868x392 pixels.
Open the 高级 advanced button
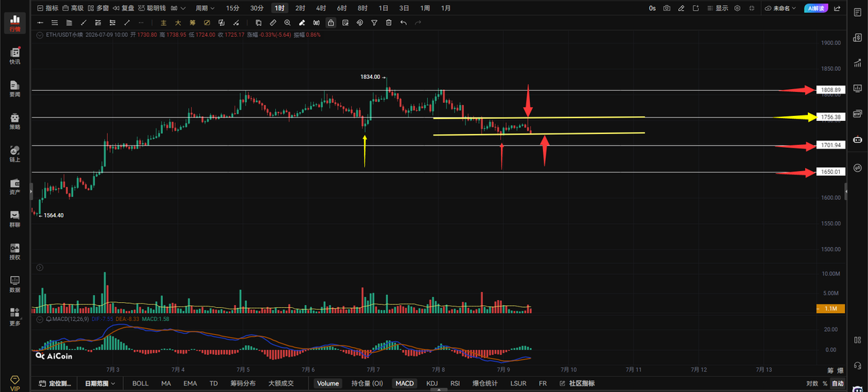coord(74,8)
